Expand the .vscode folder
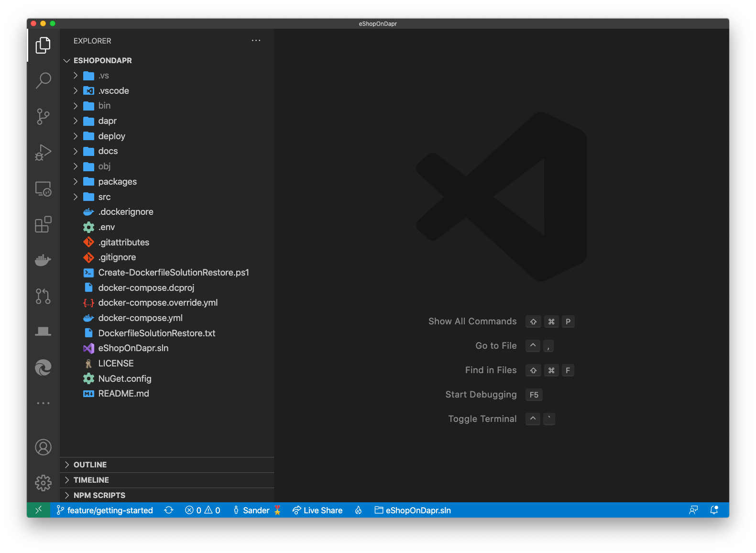Screen dimensions: 756x553 (167, 91)
